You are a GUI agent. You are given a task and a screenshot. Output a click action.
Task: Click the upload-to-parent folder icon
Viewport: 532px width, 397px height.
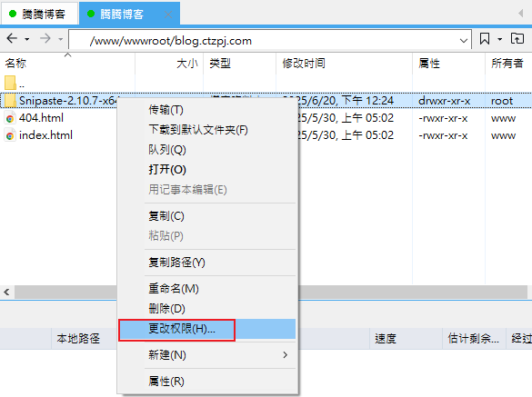(x=517, y=39)
